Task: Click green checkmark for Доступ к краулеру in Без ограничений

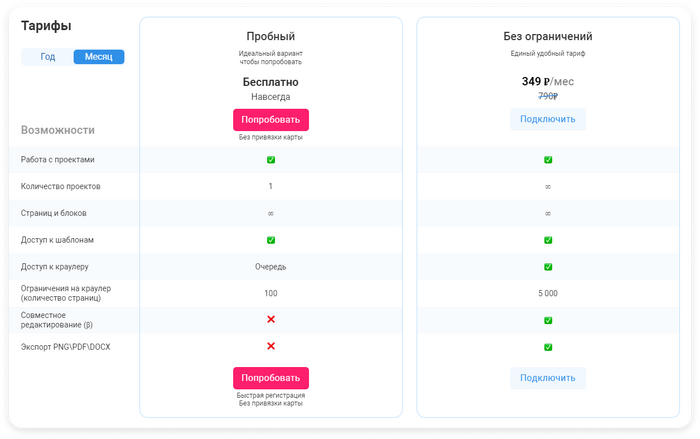Action: [x=548, y=267]
